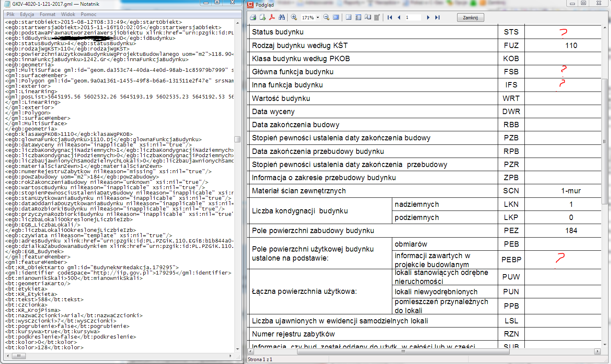This screenshot has height=364, width=611.
Task: Click '<bt:tekst>588</bt:tekst>' line in Notatnik
Action: (44, 300)
